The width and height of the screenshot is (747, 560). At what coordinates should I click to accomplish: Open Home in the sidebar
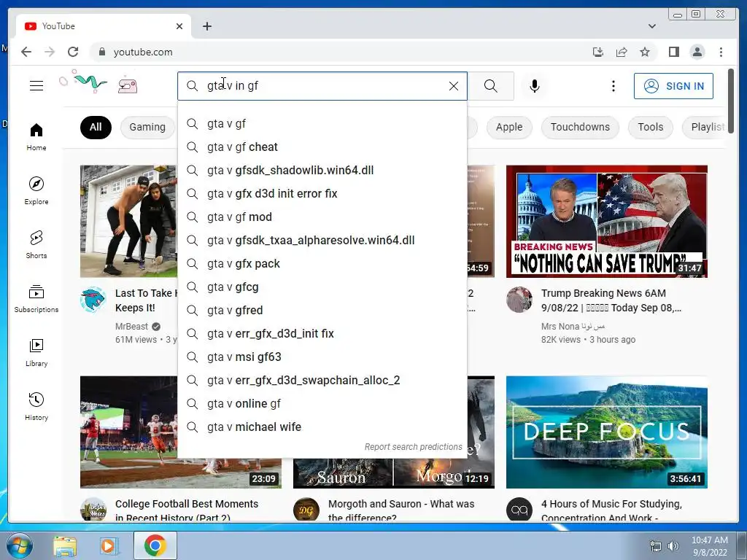tap(36, 137)
